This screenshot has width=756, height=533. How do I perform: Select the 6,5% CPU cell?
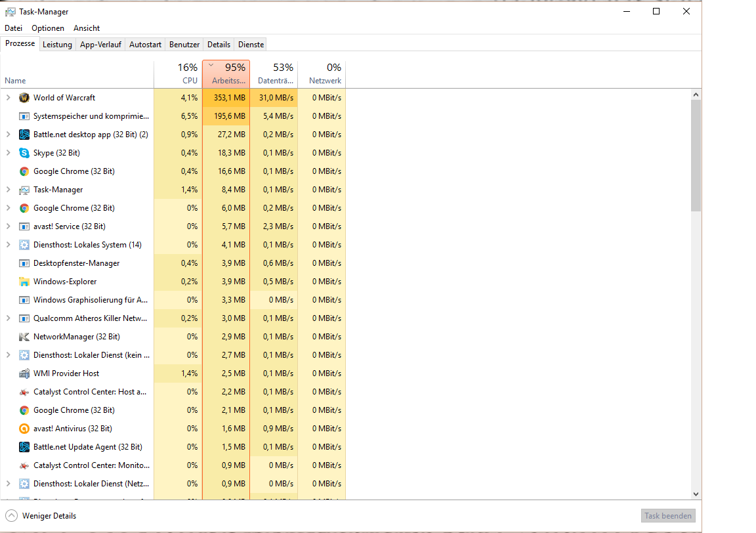tap(178, 116)
